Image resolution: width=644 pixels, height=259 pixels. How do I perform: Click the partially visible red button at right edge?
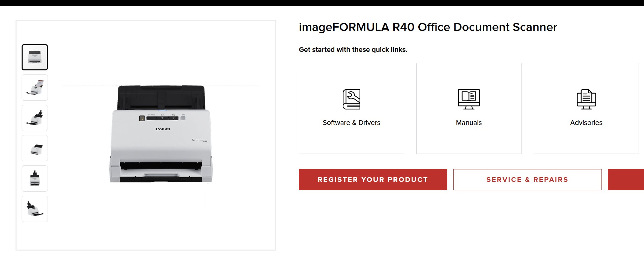coord(626,180)
